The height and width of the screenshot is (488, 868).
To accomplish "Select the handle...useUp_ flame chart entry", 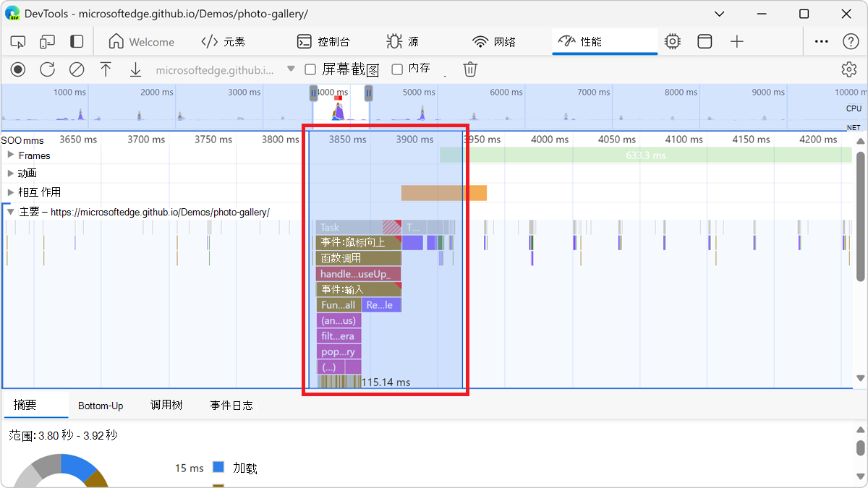I will (x=358, y=274).
